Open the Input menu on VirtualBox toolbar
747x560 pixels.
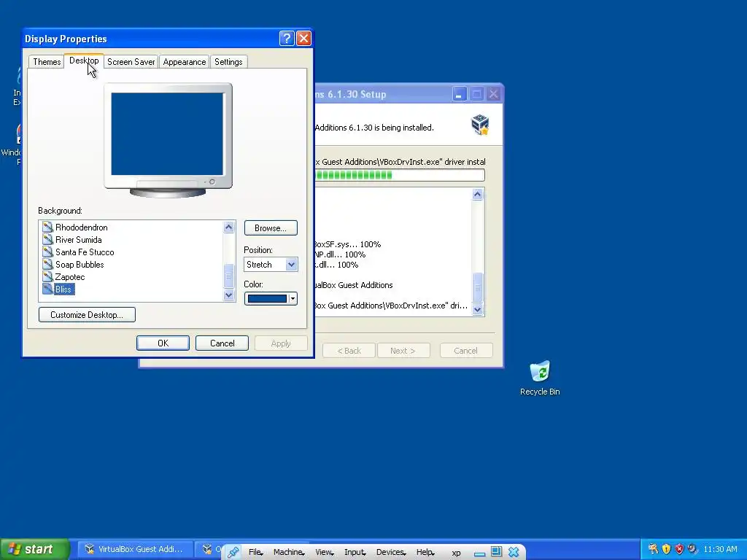click(x=355, y=552)
